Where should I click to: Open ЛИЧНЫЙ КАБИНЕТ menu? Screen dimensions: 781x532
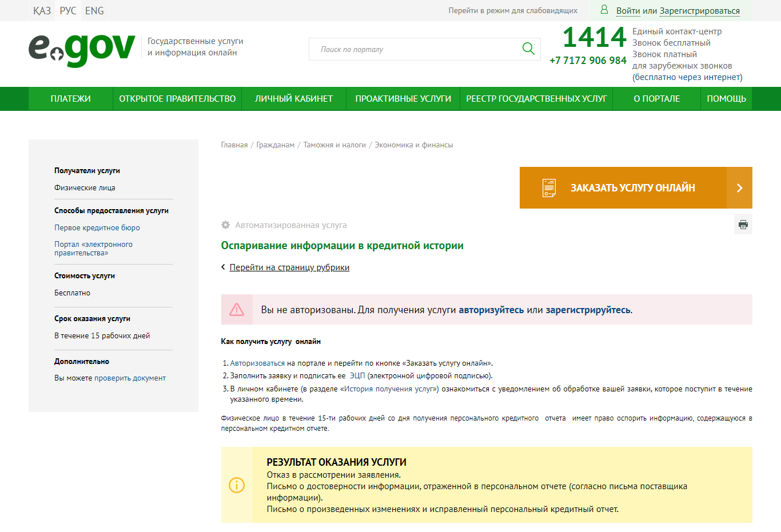tap(294, 99)
